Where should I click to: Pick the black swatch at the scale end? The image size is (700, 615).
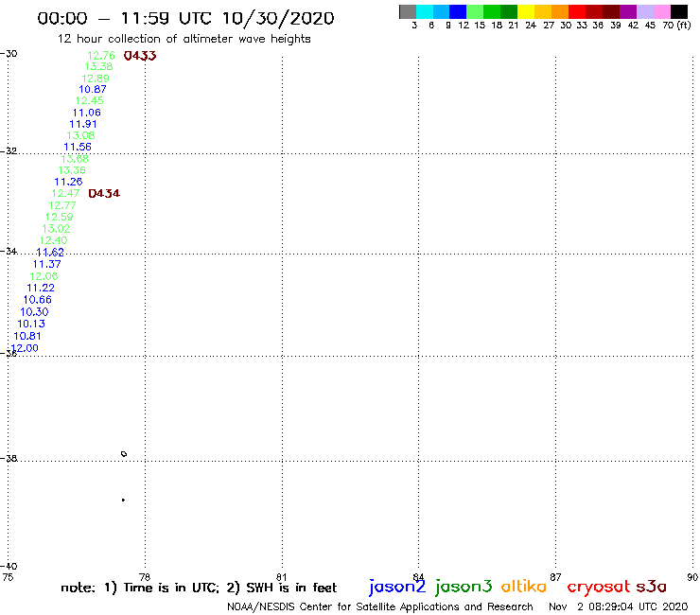pos(678,11)
